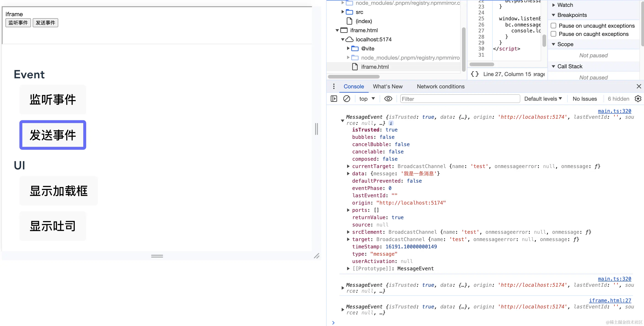The image size is (644, 326).
Task: Click the live expression eye icon
Action: click(388, 99)
